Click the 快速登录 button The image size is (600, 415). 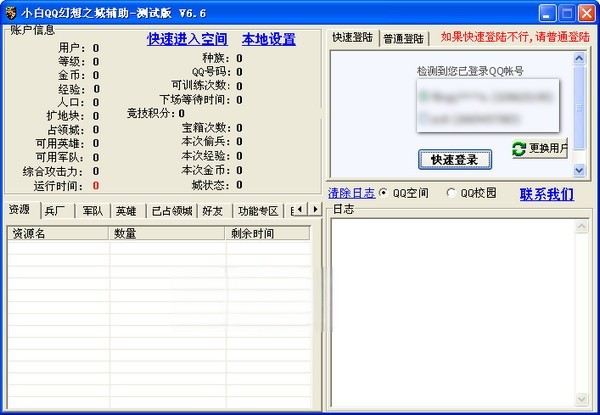pyautogui.click(x=455, y=159)
